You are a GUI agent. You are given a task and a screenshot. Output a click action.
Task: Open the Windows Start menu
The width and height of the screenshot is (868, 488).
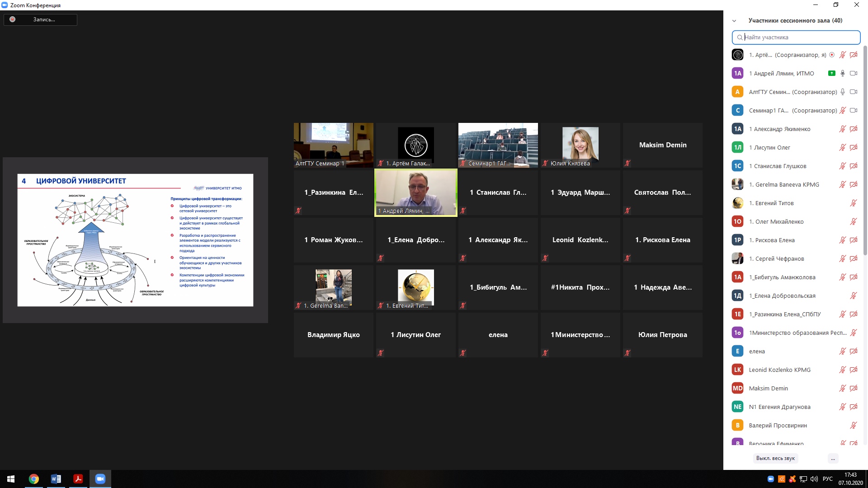click(x=11, y=479)
